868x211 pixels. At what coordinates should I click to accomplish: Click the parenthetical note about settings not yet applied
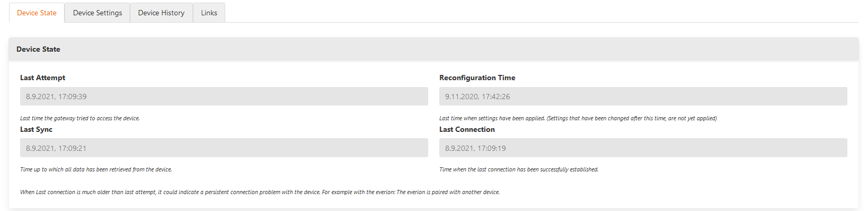point(632,118)
